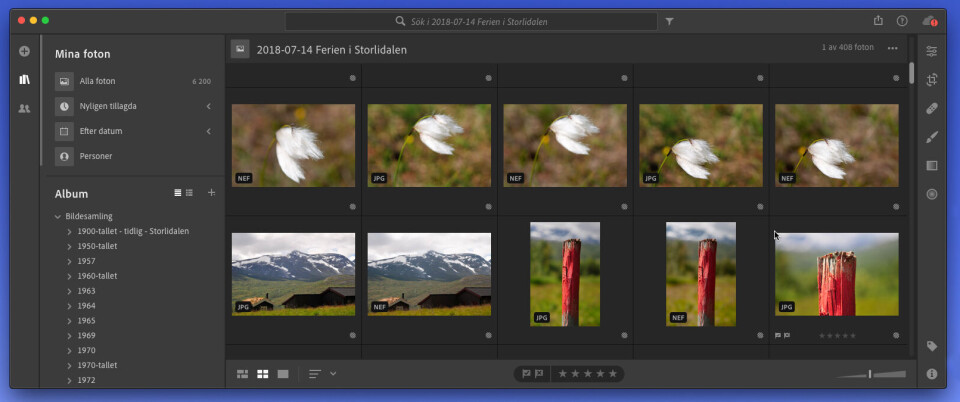Open the sort options dropdown chevron
This screenshot has width=960, height=402.
[x=333, y=373]
